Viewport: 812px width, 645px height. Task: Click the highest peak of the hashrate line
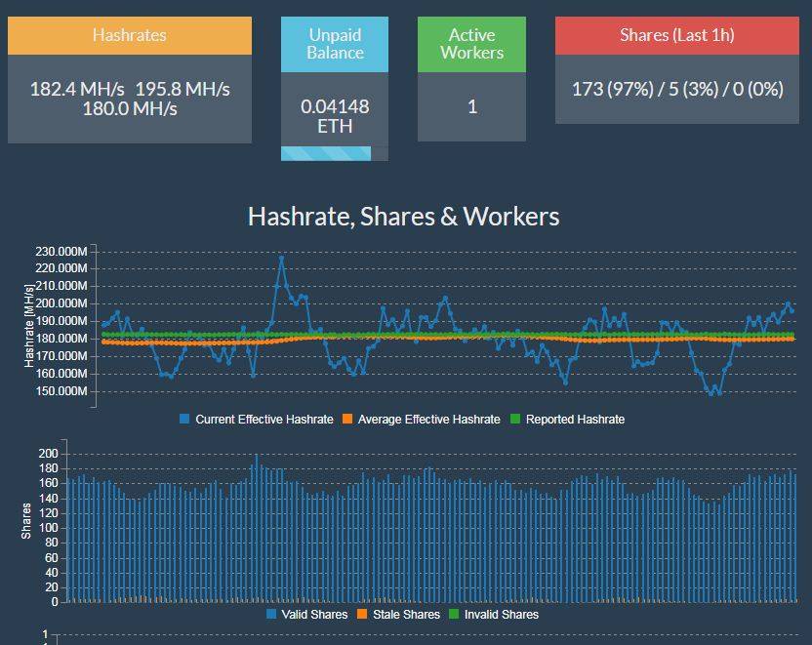click(x=281, y=258)
